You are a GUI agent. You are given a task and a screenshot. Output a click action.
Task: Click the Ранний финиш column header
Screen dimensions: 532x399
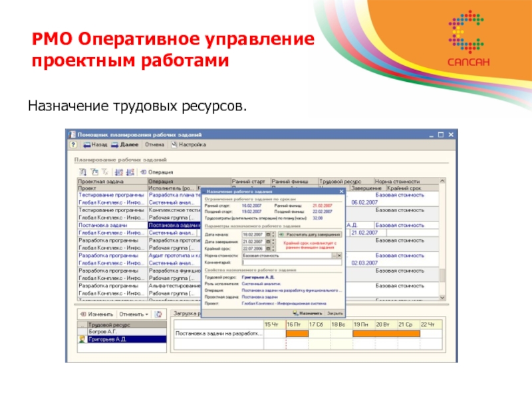pos(294,182)
